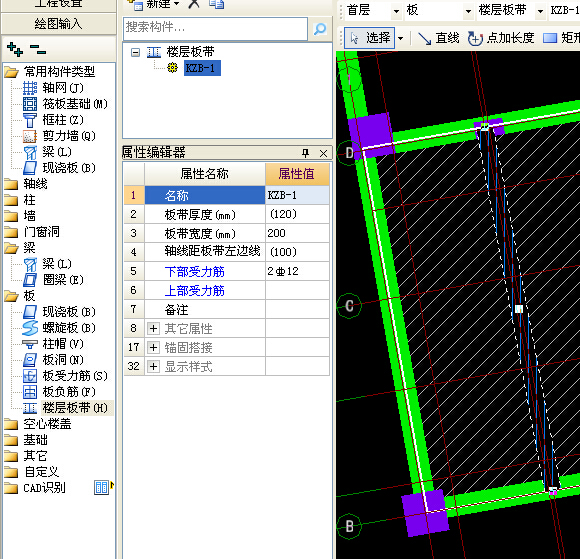
Task: Click the expand-all plus icon
Action: tap(15, 49)
